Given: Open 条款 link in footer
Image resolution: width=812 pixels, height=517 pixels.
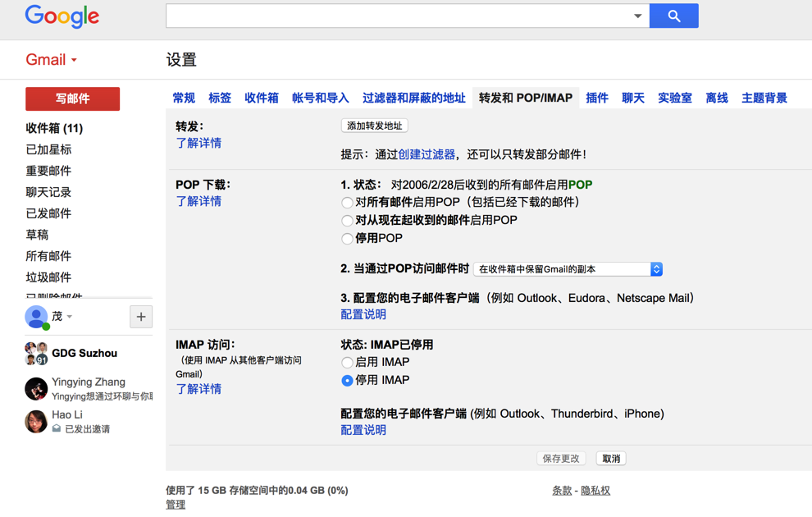Looking at the screenshot, I should click(562, 490).
